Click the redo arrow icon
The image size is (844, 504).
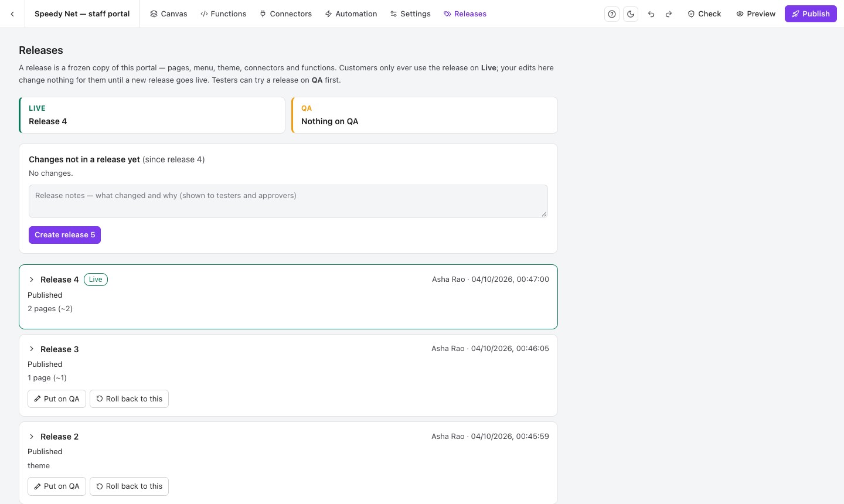(x=669, y=14)
